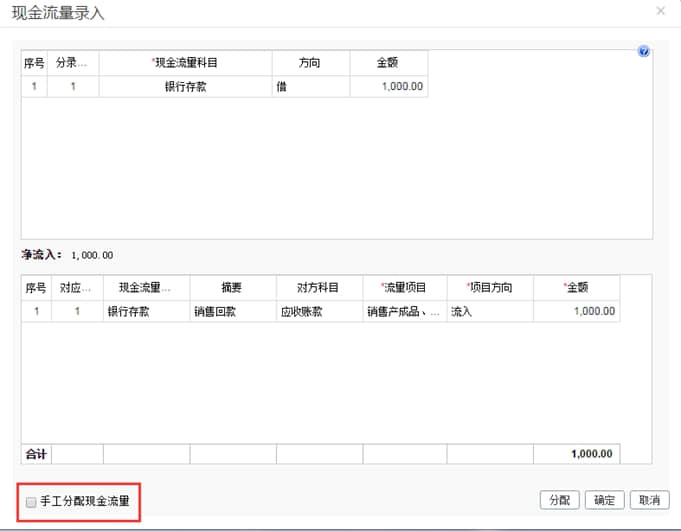This screenshot has height=531, width=681.
Task: Select upper table amount 1,000.00
Action: click(389, 86)
